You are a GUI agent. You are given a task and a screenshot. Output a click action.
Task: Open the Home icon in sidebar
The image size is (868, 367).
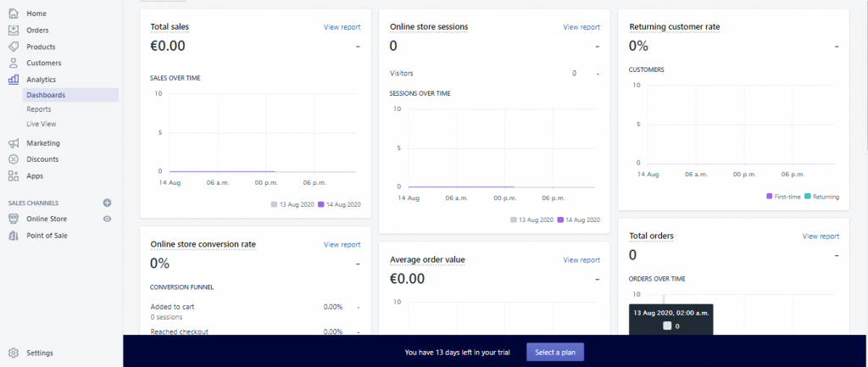[x=14, y=14]
